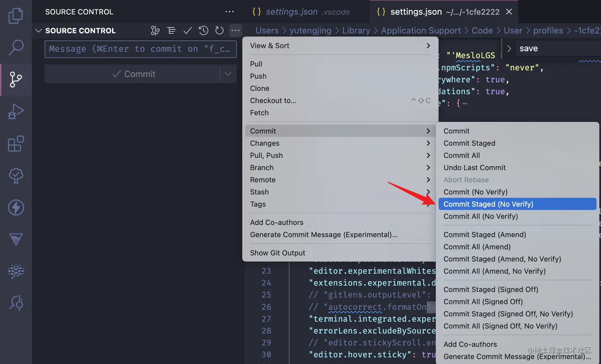Image resolution: width=601 pixels, height=364 pixels.
Task: Collapse the SOURCE CONTROL section chevron
Action: coord(39,31)
